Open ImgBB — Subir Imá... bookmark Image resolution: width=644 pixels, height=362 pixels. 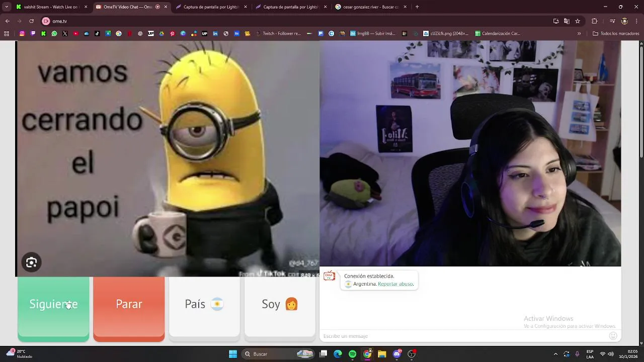(x=372, y=34)
